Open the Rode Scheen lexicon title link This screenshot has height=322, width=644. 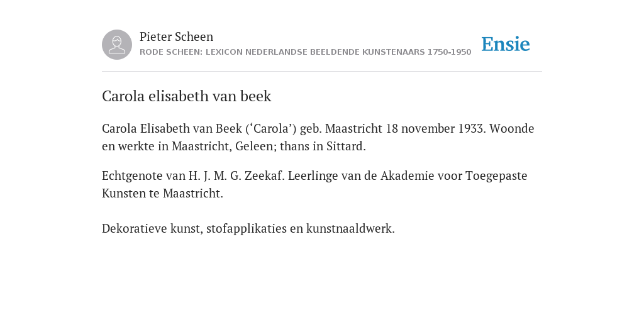[x=305, y=52]
